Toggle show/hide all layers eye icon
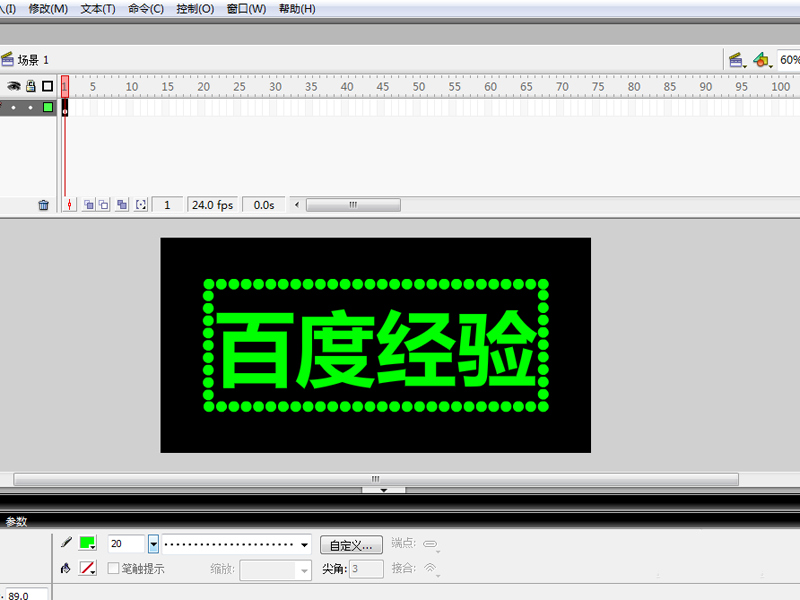Screen dimensions: 800x600 coord(14,86)
